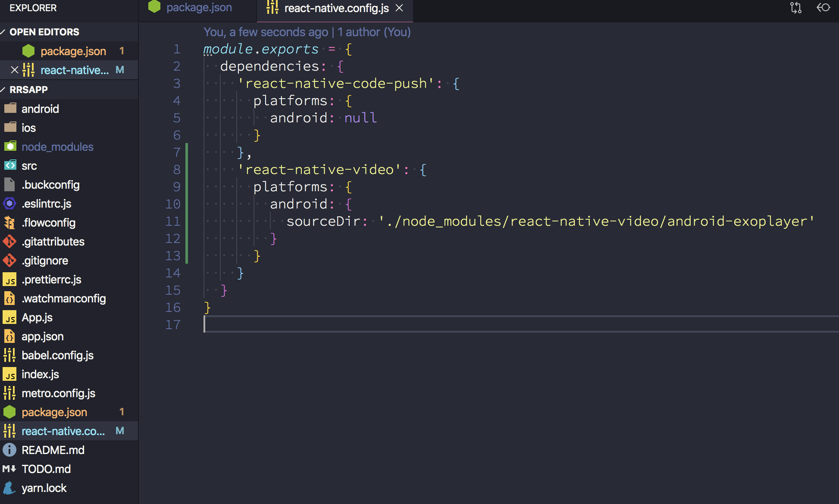The image size is (839, 504).
Task: Close react-native.config.js from Open Editors
Action: [x=14, y=70]
